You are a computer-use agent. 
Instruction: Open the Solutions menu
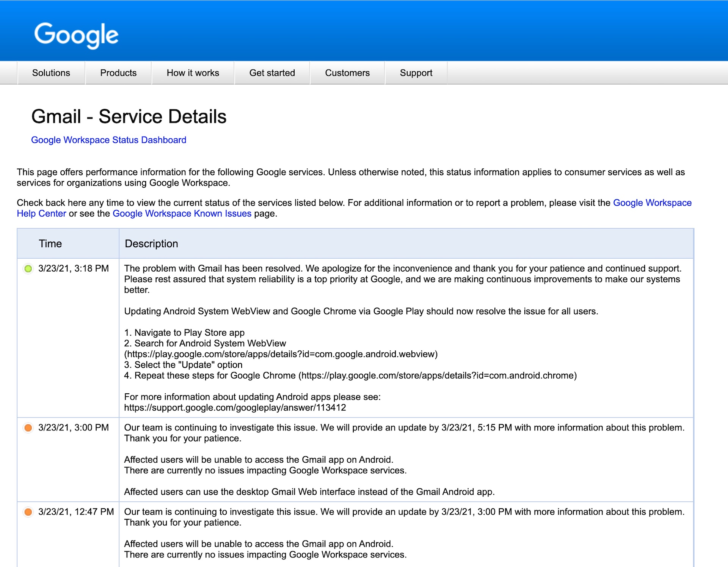[51, 73]
